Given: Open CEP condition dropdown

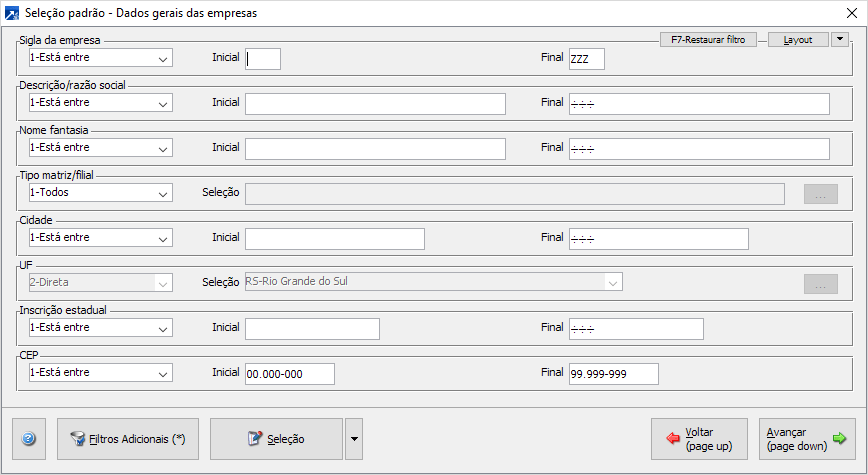Looking at the screenshot, I should coord(101,373).
